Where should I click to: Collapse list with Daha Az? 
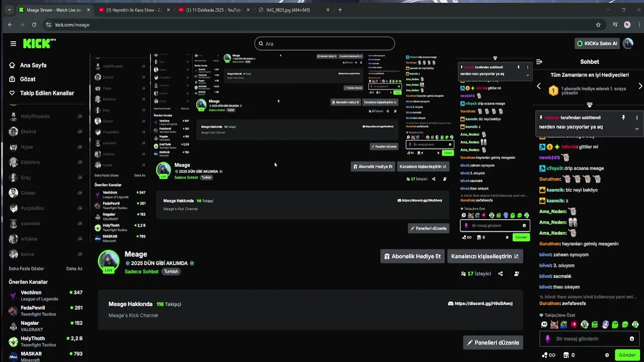[74, 269]
